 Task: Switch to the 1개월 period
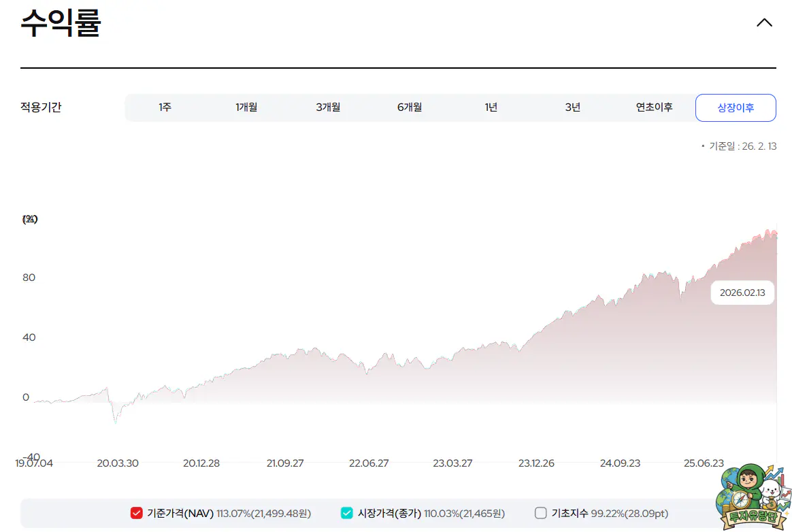click(246, 107)
